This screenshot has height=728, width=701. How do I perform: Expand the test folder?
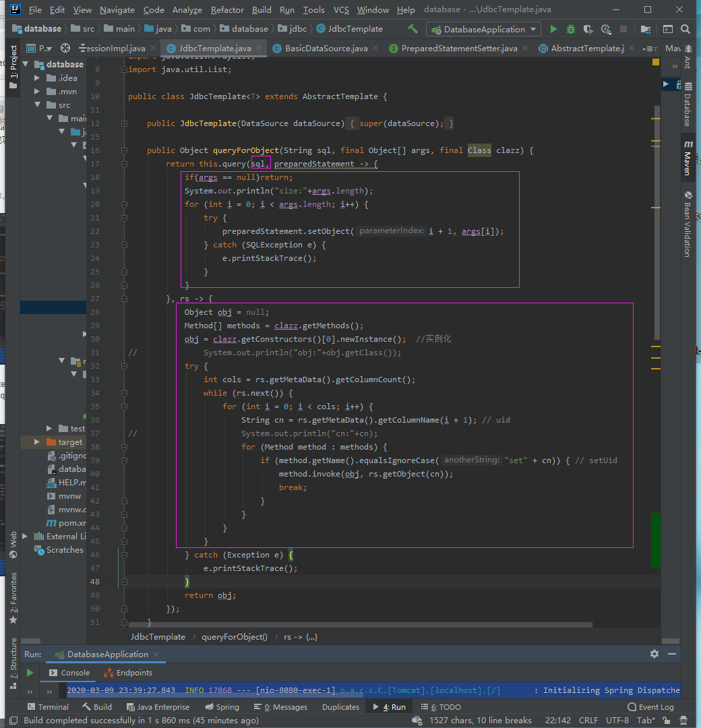coord(49,428)
